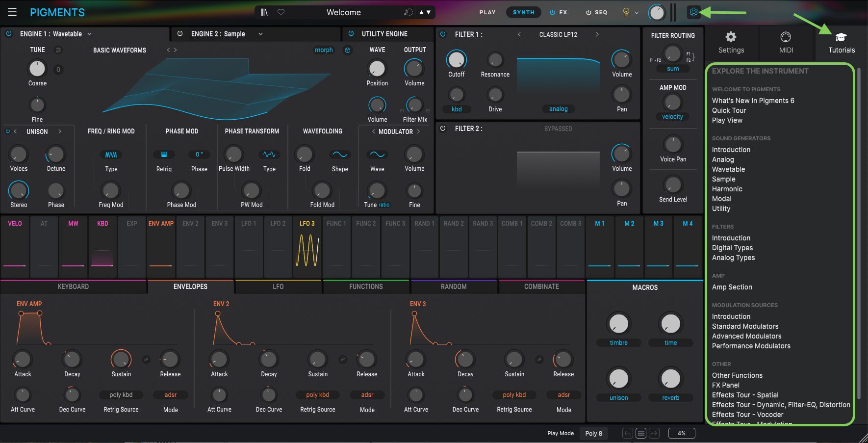
Task: Open the Wavetable tutorial entry
Action: point(728,169)
